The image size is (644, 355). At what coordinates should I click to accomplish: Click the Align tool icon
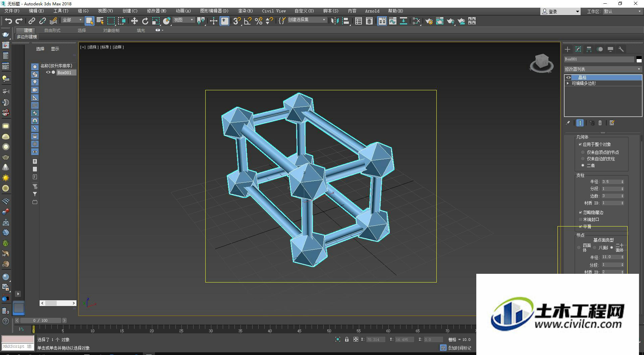[345, 21]
